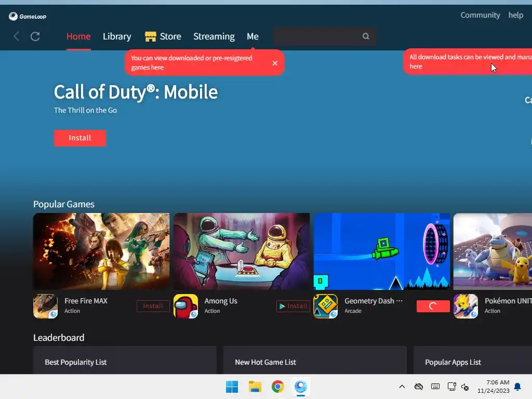The height and width of the screenshot is (399, 532).
Task: Open the help link
Action: 515,15
